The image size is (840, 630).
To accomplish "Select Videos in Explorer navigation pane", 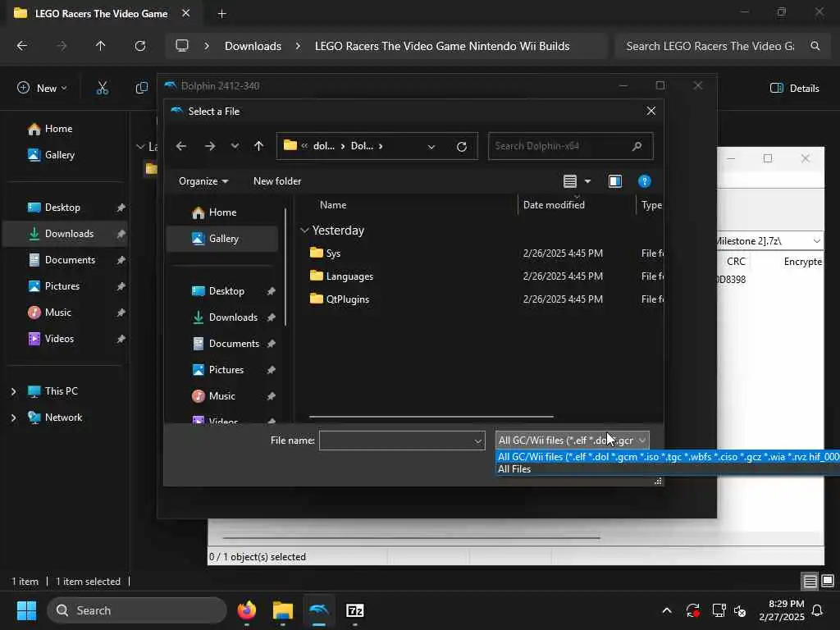I will (66, 339).
